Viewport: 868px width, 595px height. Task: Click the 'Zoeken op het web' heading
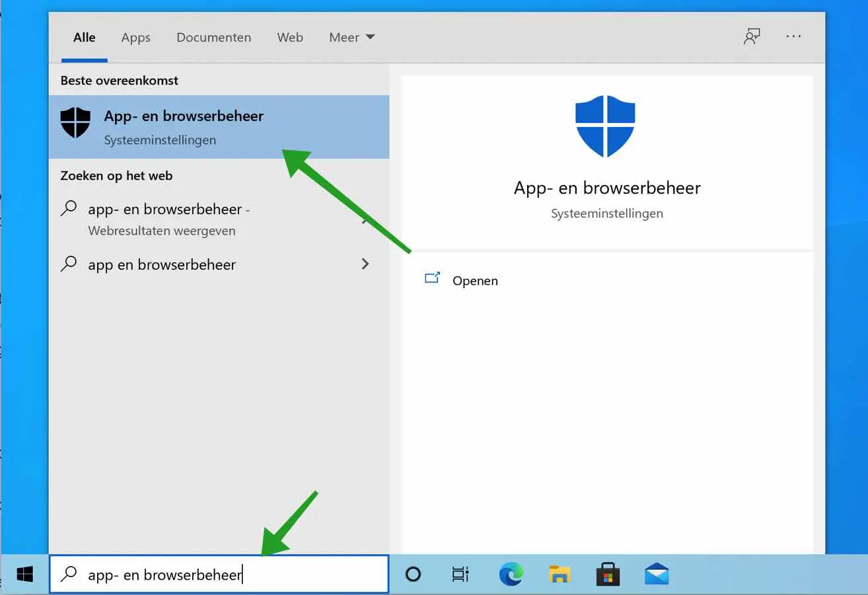tap(116, 176)
